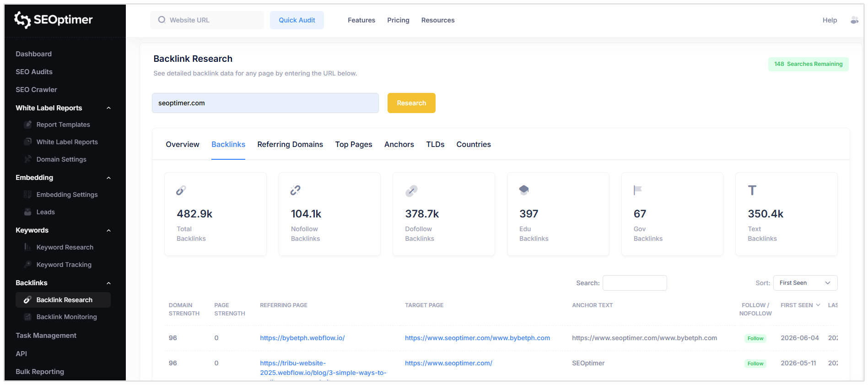Click the Dofollow Backlinks link icon
Image resolution: width=868 pixels, height=385 pixels.
click(x=411, y=191)
